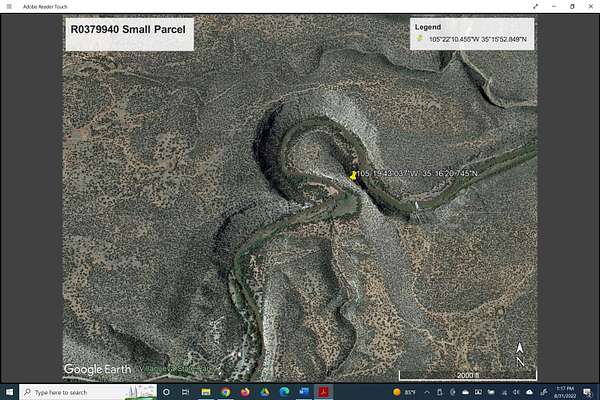The height and width of the screenshot is (400, 600).
Task: Open Google Chrome from the taskbar
Action: [226, 392]
